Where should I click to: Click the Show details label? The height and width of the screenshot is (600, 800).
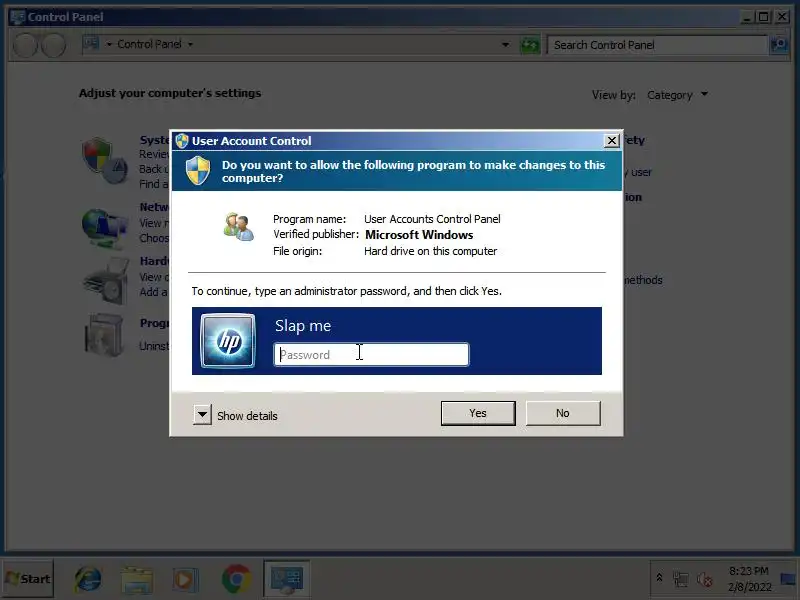click(x=247, y=416)
